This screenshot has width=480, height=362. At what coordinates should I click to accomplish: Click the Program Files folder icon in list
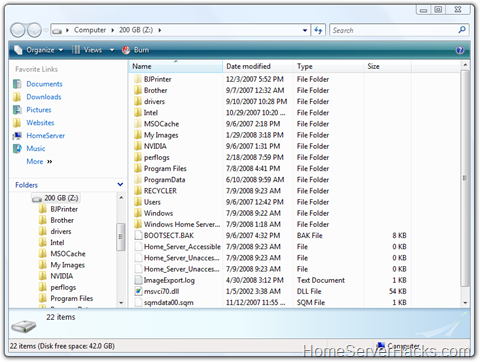(x=138, y=169)
